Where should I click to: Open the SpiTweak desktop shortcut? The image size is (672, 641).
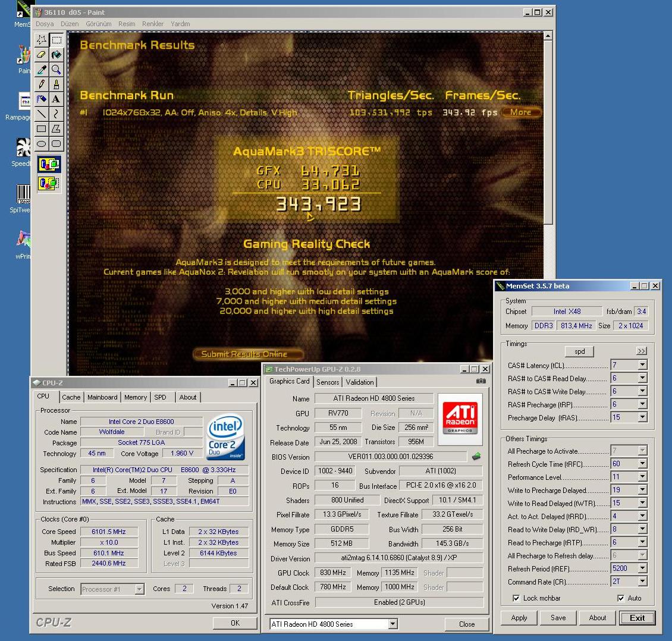pyautogui.click(x=21, y=199)
